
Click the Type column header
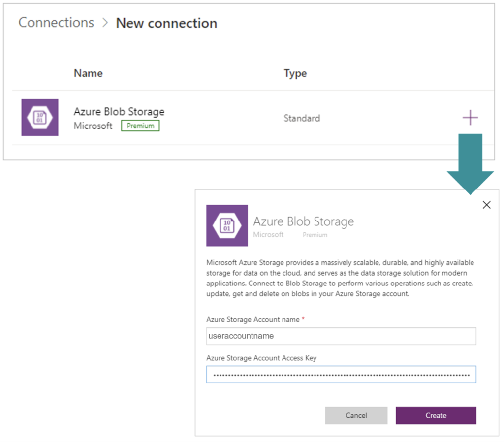click(x=295, y=74)
